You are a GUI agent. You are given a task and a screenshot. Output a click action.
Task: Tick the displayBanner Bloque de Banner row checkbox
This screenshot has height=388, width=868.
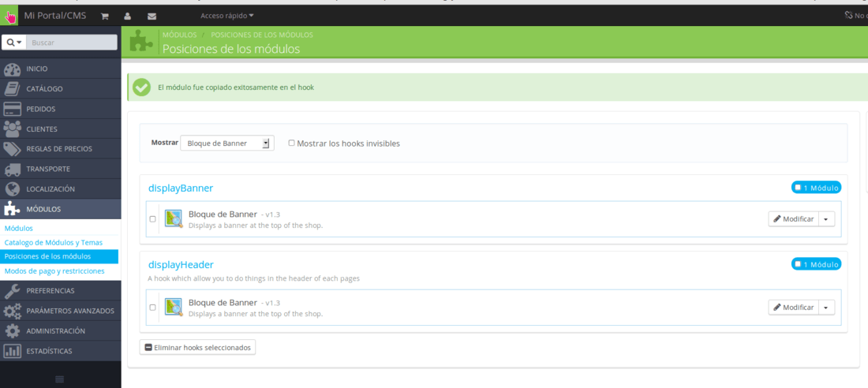tap(153, 218)
